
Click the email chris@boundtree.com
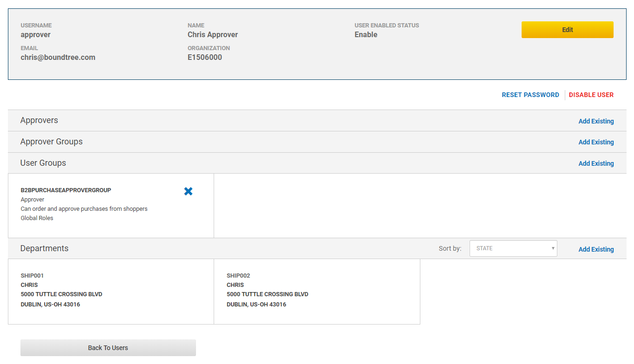[58, 57]
